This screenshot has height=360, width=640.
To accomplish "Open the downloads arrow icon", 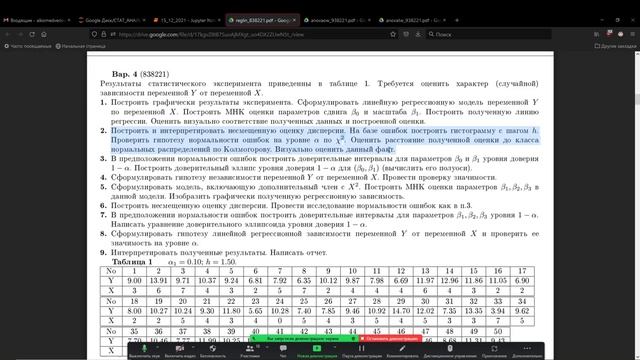I will (x=418, y=35).
